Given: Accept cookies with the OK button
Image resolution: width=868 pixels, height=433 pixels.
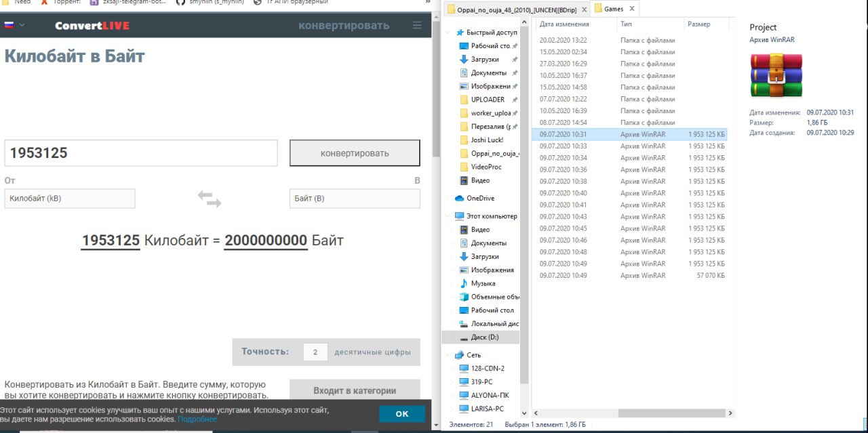Looking at the screenshot, I should 402,413.
